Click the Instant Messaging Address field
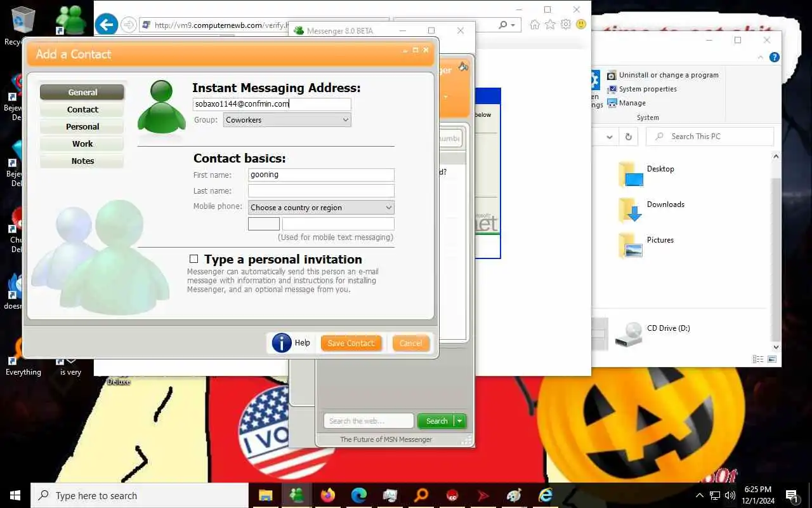Screen dimensions: 812x508 click(x=272, y=104)
